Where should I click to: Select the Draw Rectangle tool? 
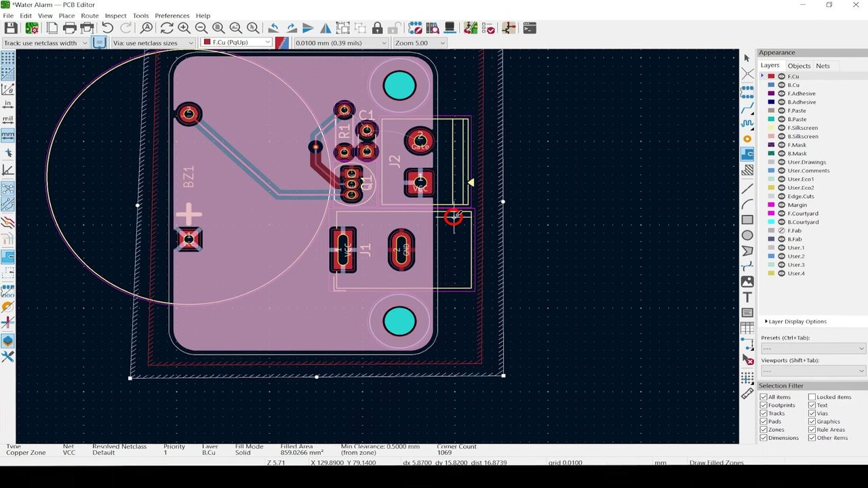(x=747, y=220)
